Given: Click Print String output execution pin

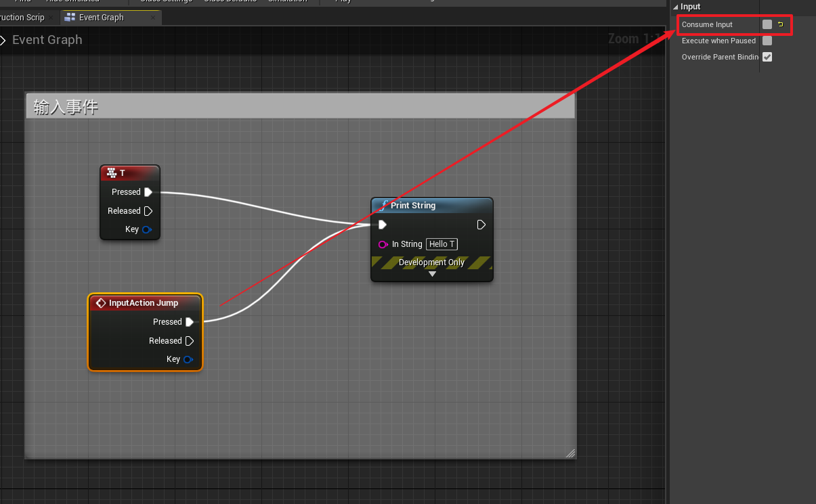Looking at the screenshot, I should coord(481,225).
